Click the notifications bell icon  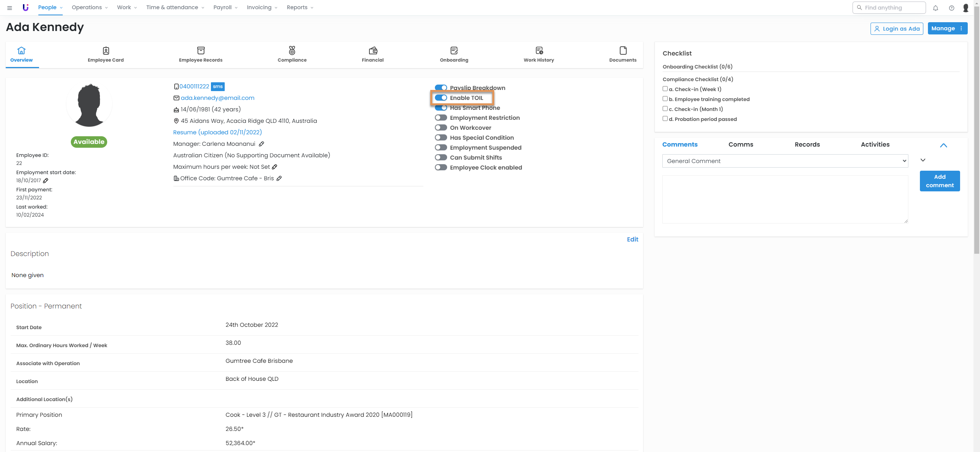point(935,8)
